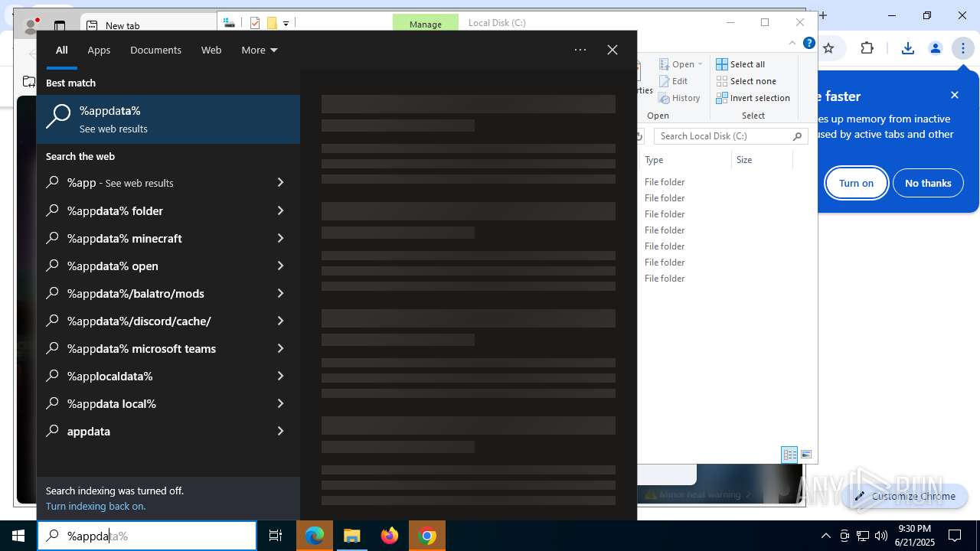
Task: Click the taskbar search input box
Action: (147, 536)
